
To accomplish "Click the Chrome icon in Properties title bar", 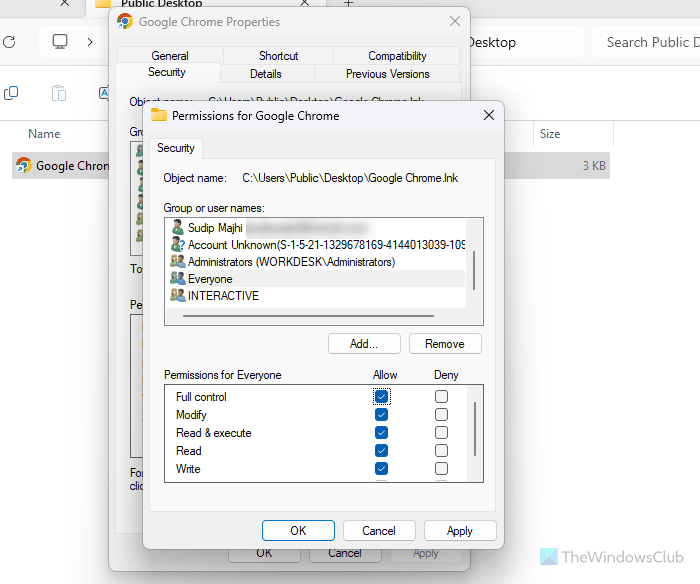I will [x=125, y=21].
